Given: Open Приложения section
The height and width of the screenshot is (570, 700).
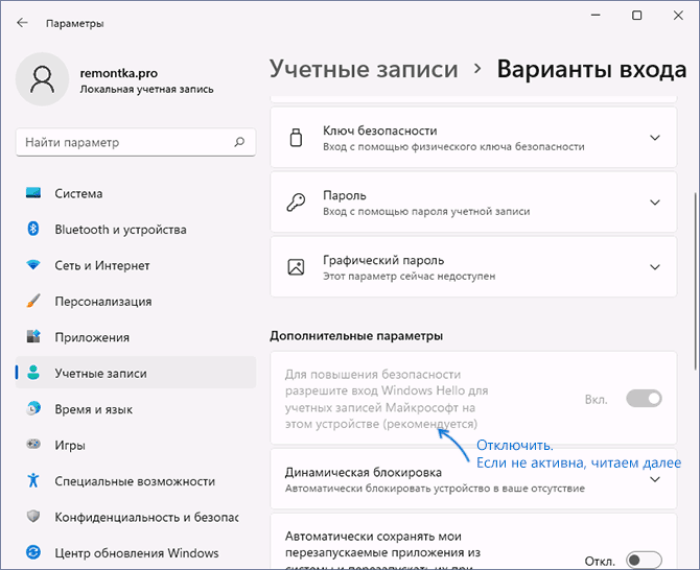Looking at the screenshot, I should (x=136, y=337).
